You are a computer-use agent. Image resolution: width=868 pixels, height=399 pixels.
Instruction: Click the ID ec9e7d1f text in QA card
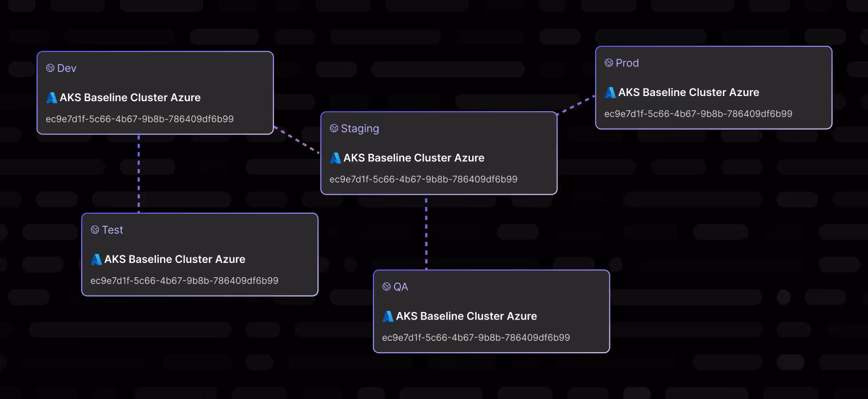(x=476, y=337)
